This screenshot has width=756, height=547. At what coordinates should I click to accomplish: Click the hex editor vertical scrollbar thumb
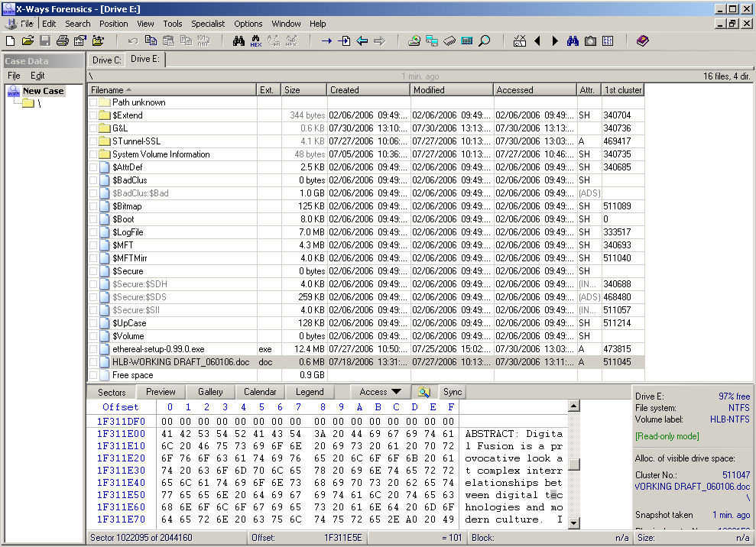[x=573, y=464]
